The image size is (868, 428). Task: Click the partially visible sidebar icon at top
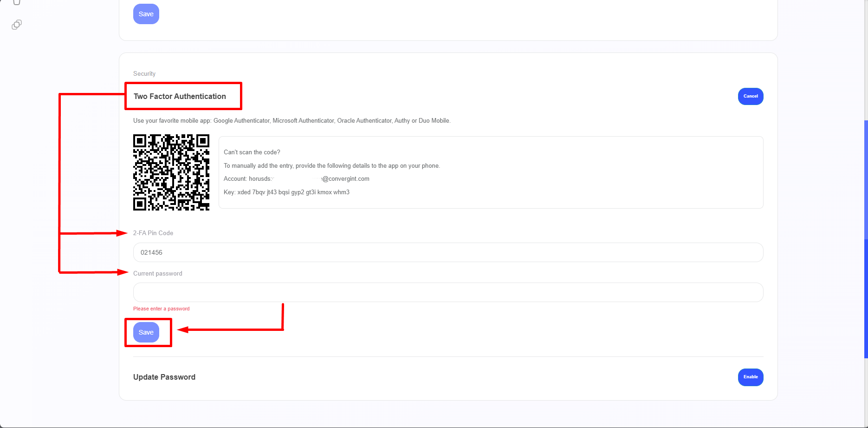(x=17, y=2)
